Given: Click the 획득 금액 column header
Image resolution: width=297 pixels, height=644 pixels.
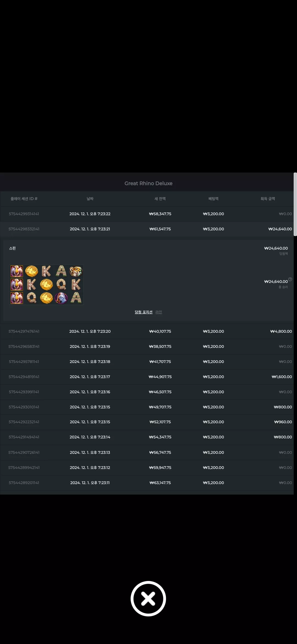Looking at the screenshot, I should tap(268, 199).
